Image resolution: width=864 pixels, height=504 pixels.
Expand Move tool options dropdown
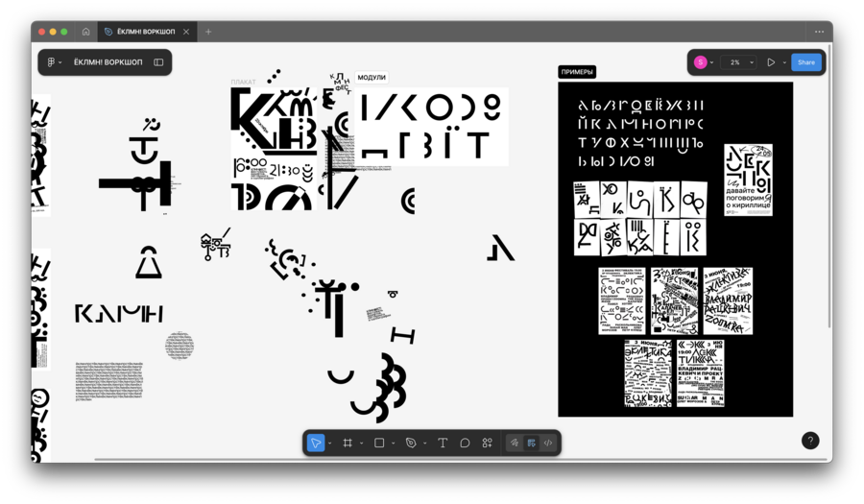pos(330,444)
